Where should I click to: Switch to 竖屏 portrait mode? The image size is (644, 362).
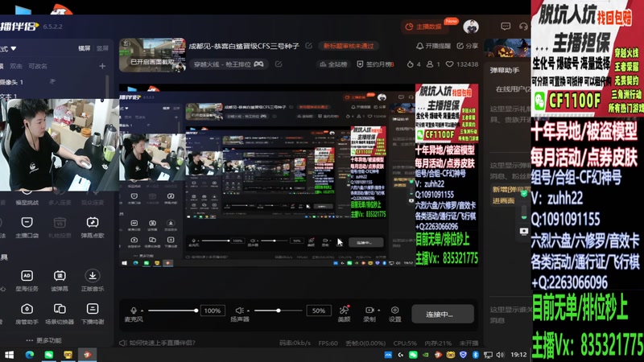pyautogui.click(x=102, y=48)
